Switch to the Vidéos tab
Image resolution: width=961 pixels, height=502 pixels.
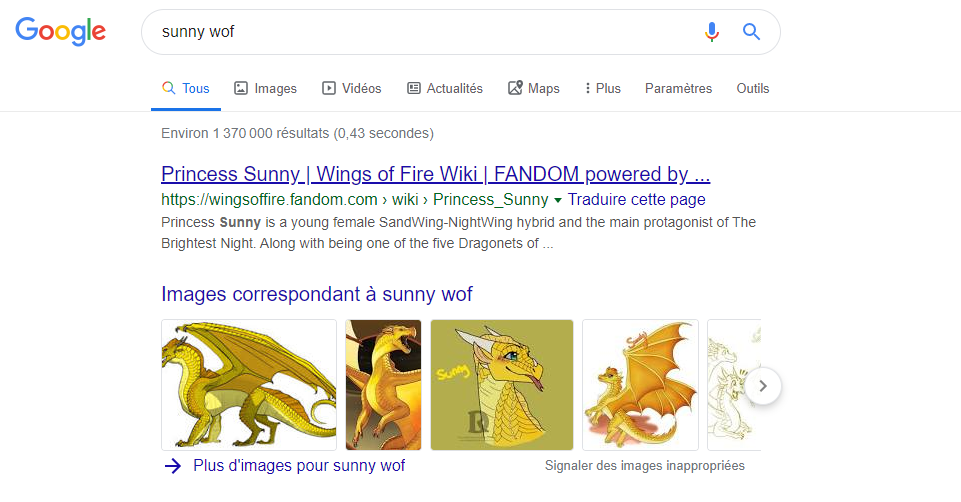point(351,88)
